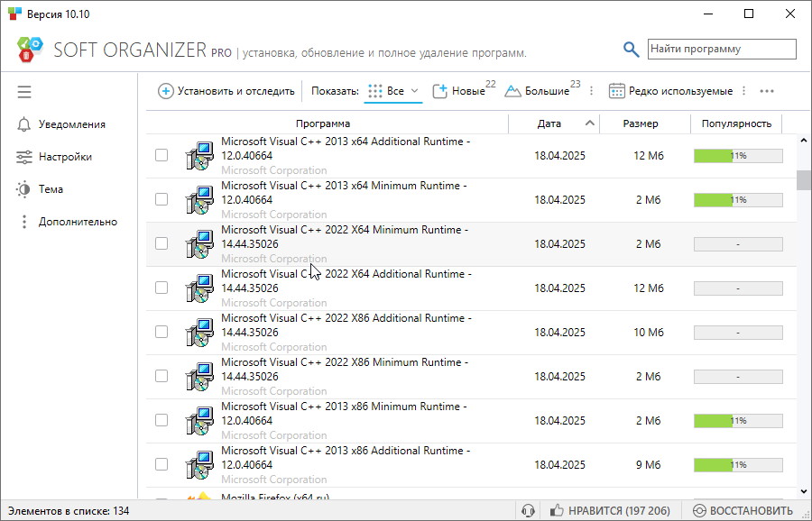Click the magnifier search icon
The image size is (812, 521).
click(x=631, y=50)
